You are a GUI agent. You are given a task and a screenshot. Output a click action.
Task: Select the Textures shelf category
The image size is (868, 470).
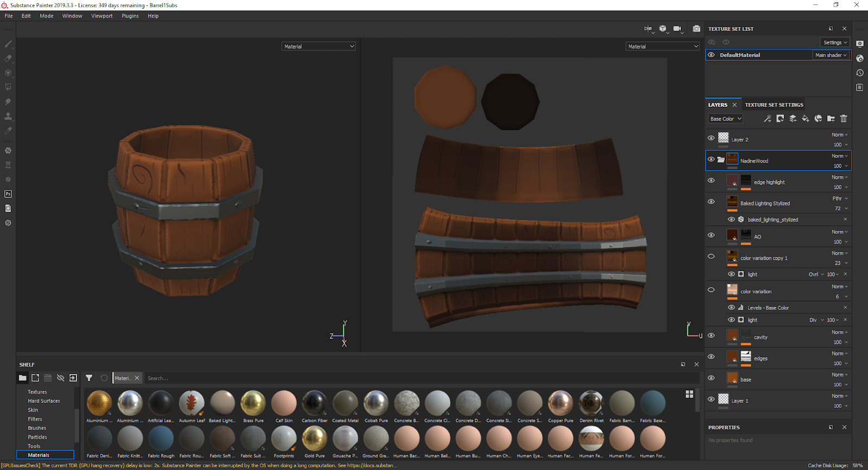tap(37, 392)
